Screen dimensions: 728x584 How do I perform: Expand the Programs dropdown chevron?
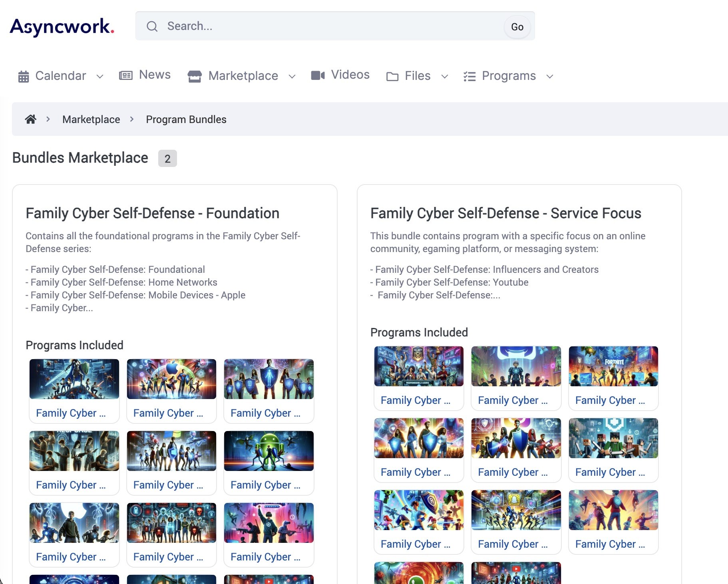550,76
